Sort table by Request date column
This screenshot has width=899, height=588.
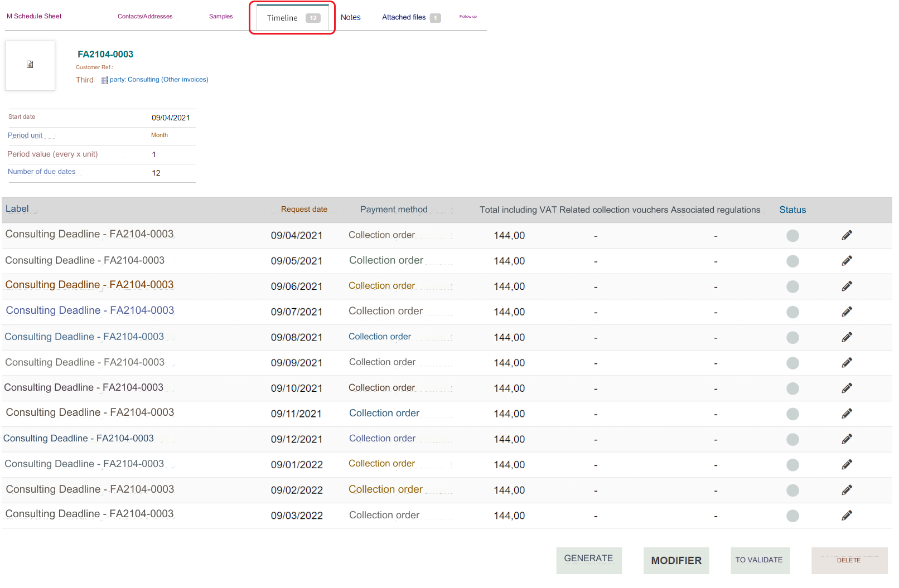click(304, 210)
